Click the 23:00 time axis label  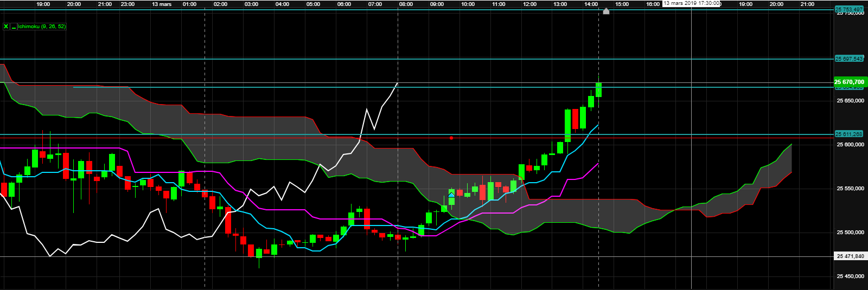coord(128,4)
